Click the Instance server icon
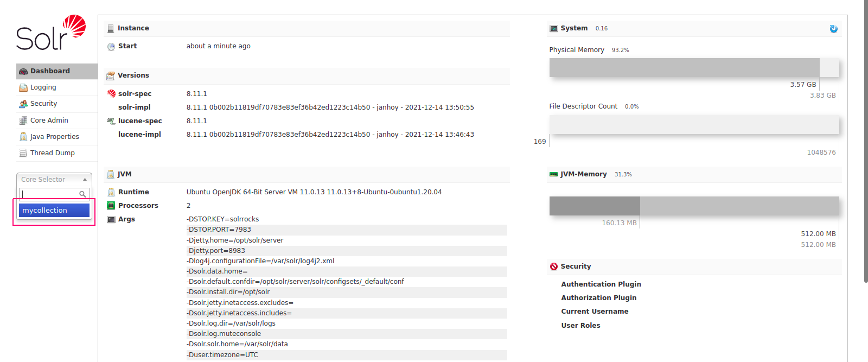The height and width of the screenshot is (362, 868). [x=111, y=28]
